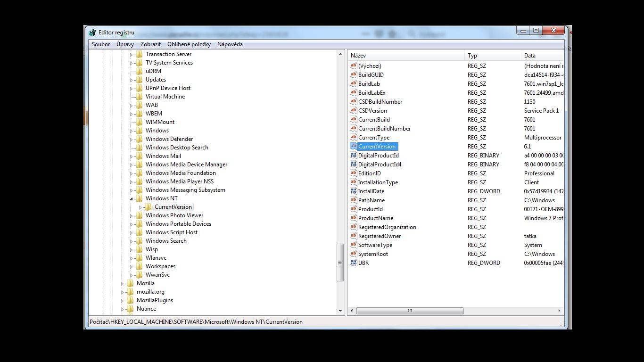Expand the UPnP Device Host key
644x362 pixels.
tap(132, 89)
